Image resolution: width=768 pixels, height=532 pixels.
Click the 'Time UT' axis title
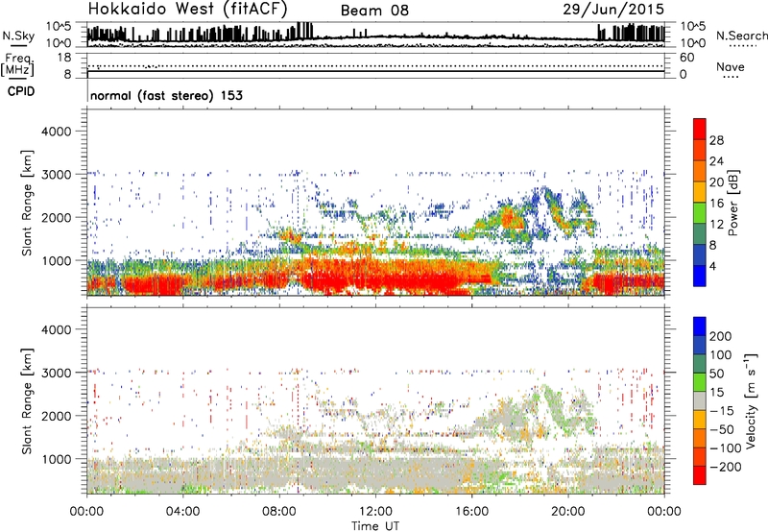(375, 526)
